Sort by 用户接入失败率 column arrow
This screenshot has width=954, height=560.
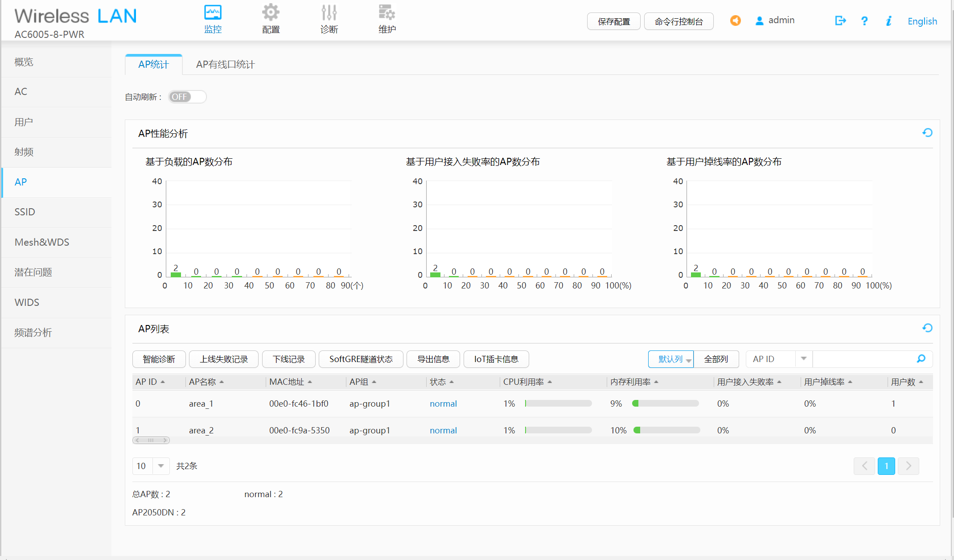(779, 382)
